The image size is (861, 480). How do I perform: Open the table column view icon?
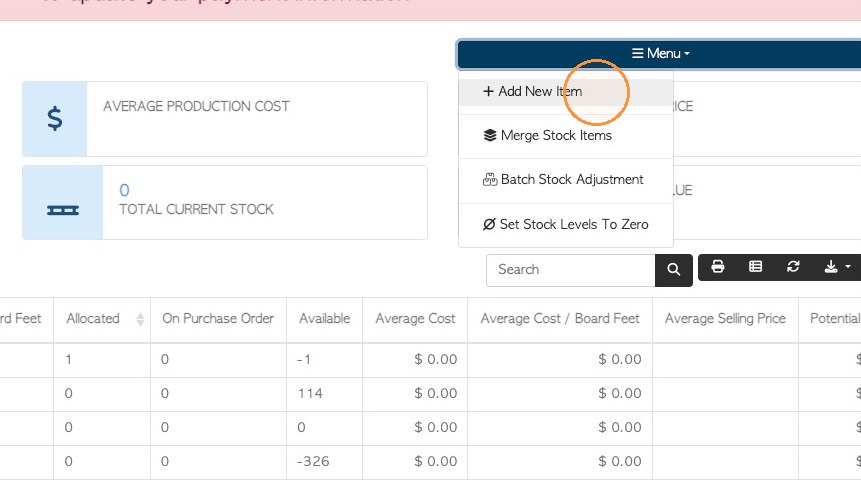(756, 267)
